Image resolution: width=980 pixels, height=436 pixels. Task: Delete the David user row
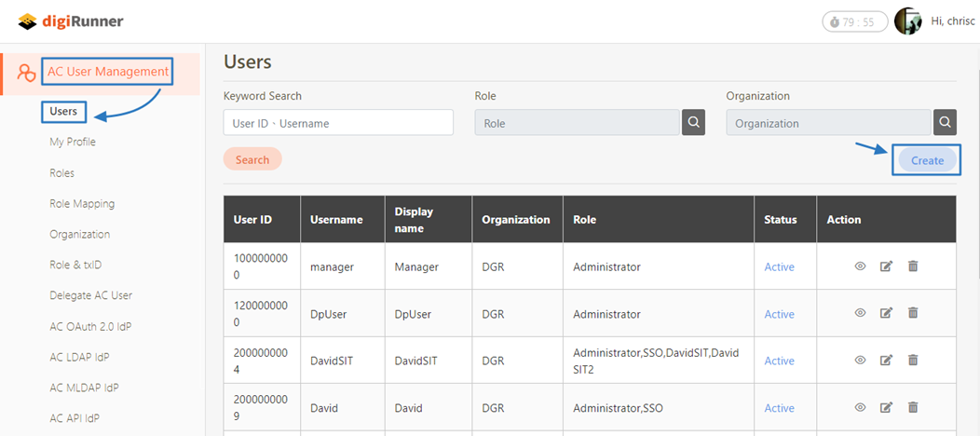tap(913, 408)
